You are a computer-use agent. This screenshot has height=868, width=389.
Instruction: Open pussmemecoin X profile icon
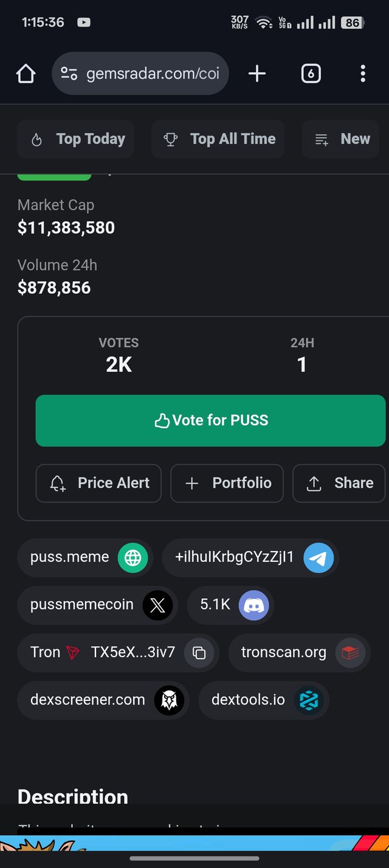point(157,605)
